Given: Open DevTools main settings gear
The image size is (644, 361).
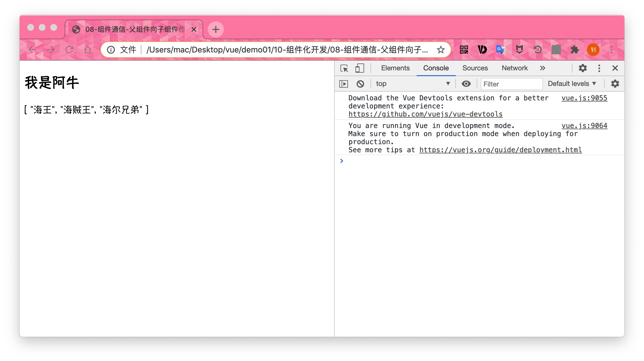Looking at the screenshot, I should [583, 68].
